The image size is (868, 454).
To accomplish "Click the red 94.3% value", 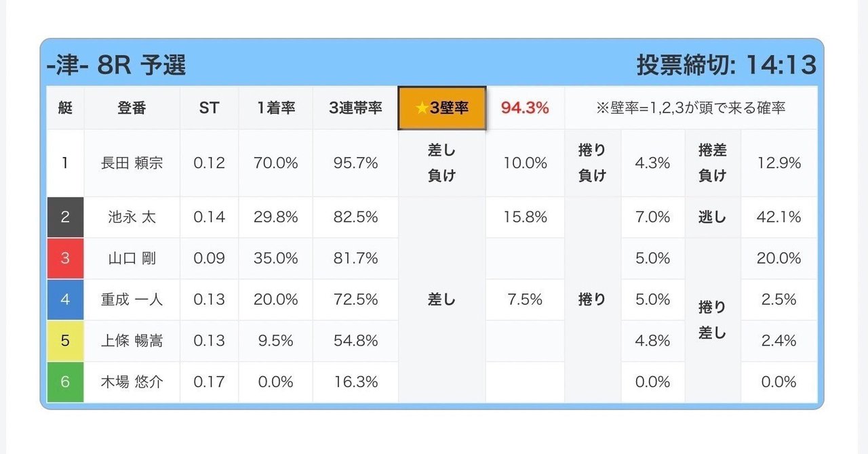I will coord(525,108).
